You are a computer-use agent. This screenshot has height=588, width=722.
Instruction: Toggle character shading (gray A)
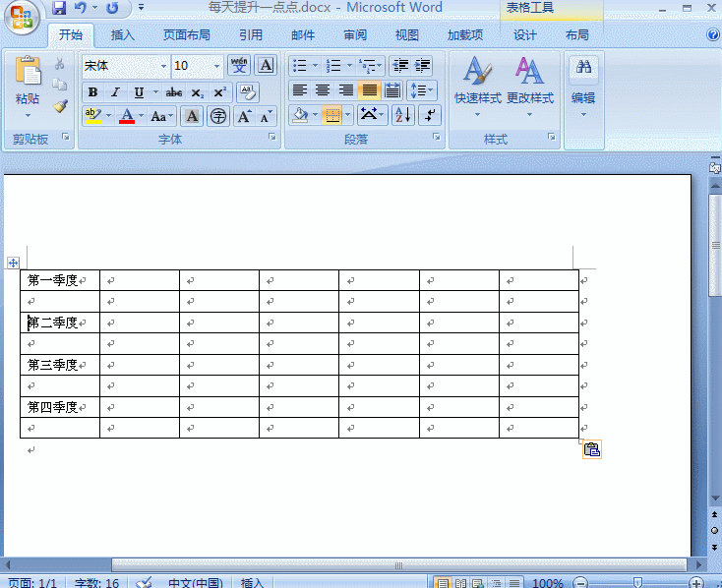192,116
